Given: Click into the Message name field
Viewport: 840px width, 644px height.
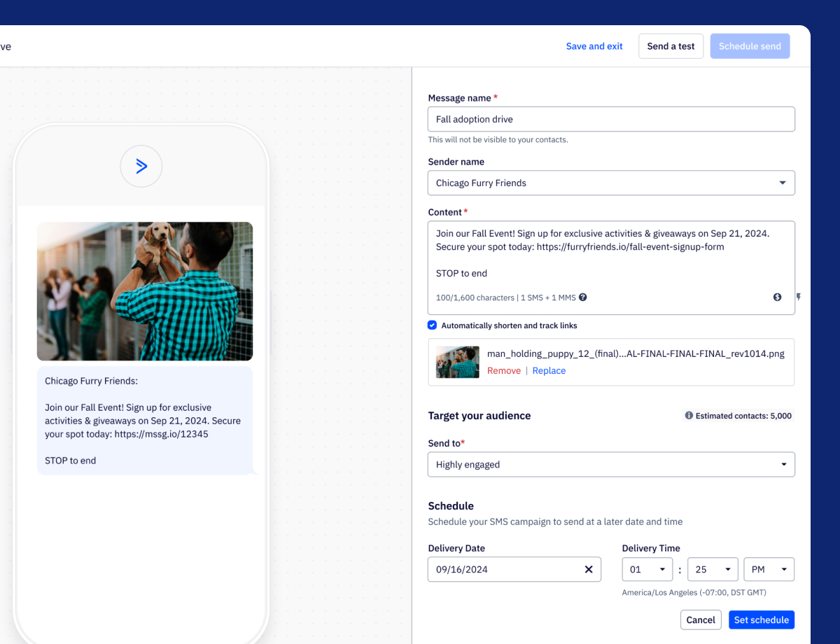Looking at the screenshot, I should pyautogui.click(x=611, y=120).
